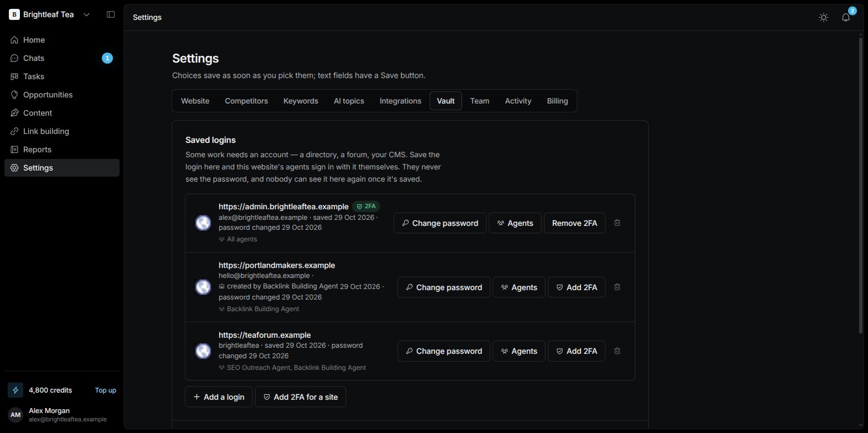
Task: Open the Content section
Action: pyautogui.click(x=62, y=113)
